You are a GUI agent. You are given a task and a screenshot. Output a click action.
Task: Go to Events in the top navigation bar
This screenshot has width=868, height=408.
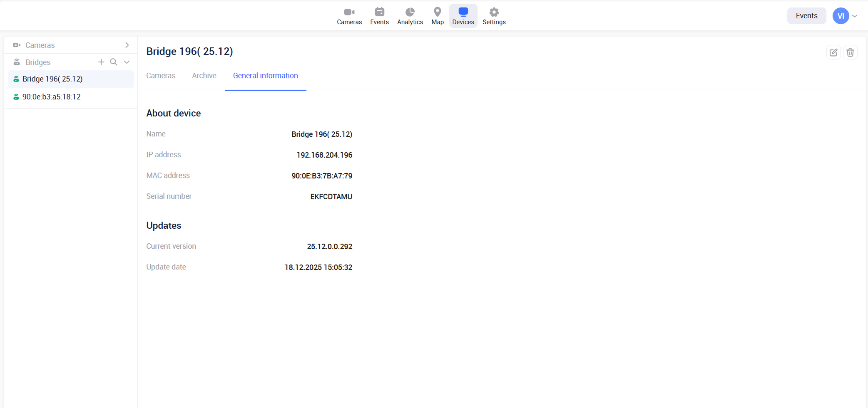pos(379,16)
